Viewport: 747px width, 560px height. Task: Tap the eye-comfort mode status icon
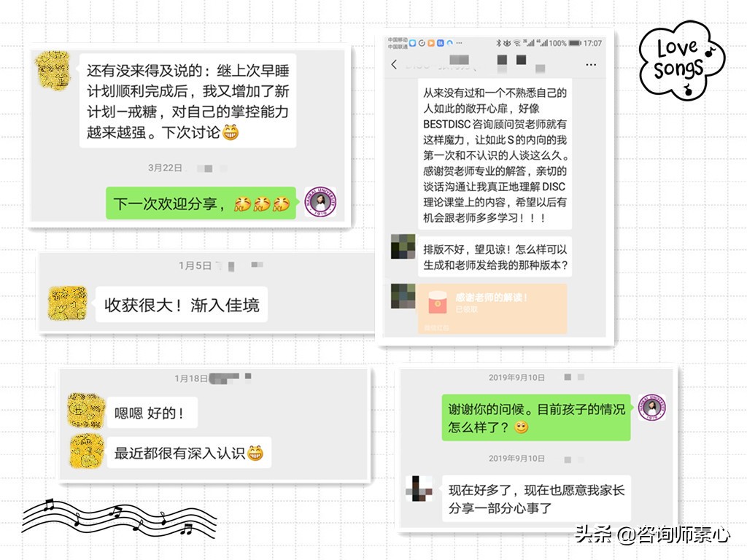pos(506,44)
